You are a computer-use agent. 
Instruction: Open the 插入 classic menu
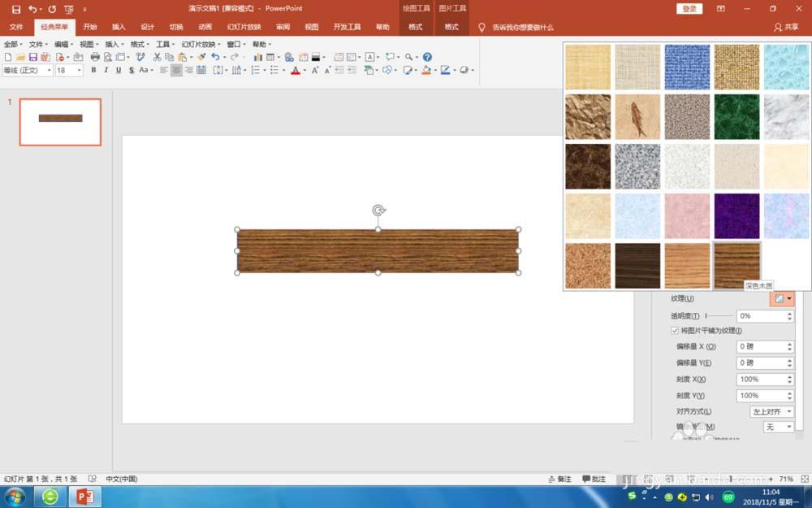[114, 44]
